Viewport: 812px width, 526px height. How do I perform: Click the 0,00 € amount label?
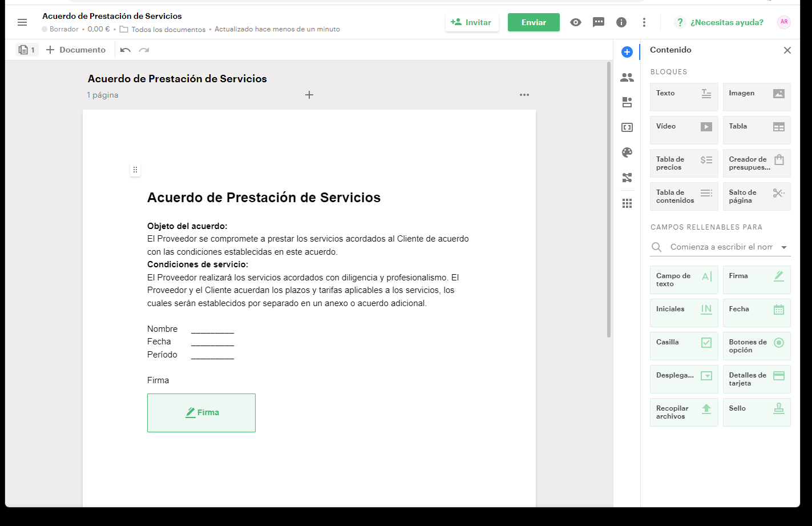point(99,29)
